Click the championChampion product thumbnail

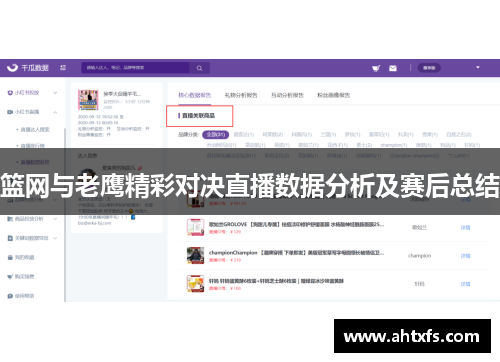196,256
